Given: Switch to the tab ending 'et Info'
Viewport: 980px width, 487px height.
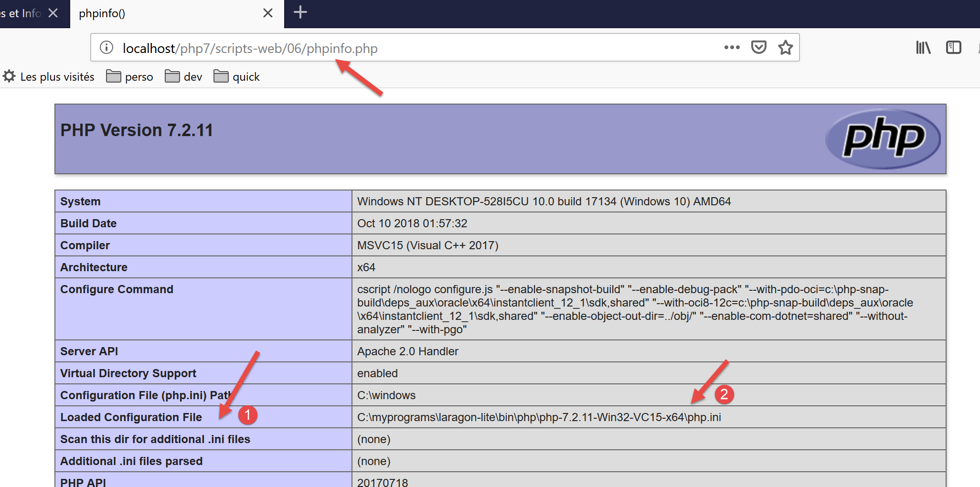Looking at the screenshot, I should click(x=21, y=13).
